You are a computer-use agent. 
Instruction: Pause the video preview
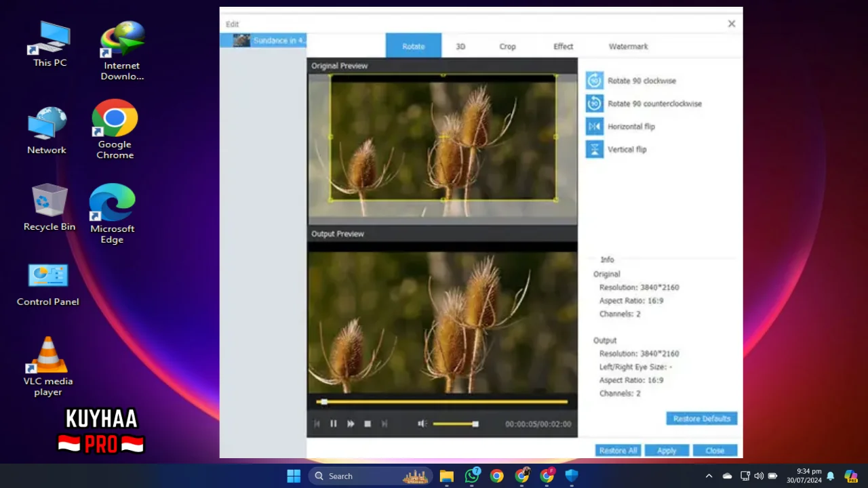pos(334,424)
